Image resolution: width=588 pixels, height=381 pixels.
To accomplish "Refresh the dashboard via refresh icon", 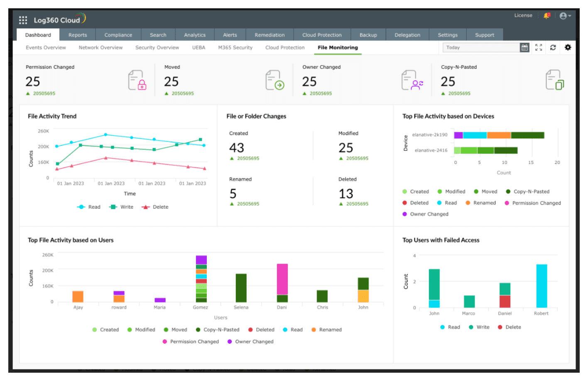I will (553, 48).
